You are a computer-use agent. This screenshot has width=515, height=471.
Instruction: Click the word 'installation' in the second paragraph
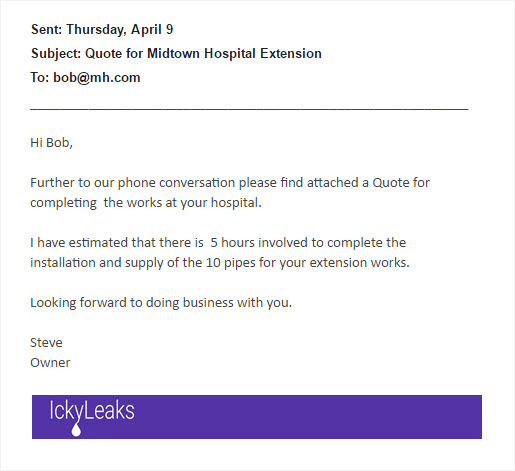[63, 263]
